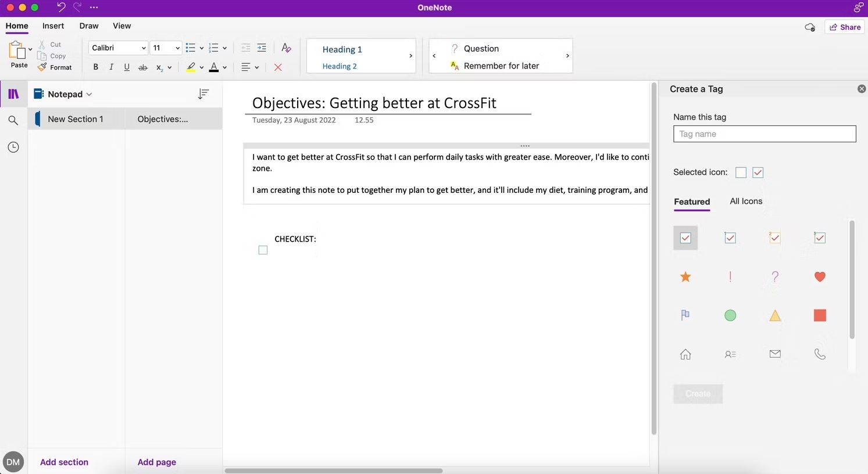The width and height of the screenshot is (868, 474).
Task: Delete with the red X ribbon icon
Action: 278,67
